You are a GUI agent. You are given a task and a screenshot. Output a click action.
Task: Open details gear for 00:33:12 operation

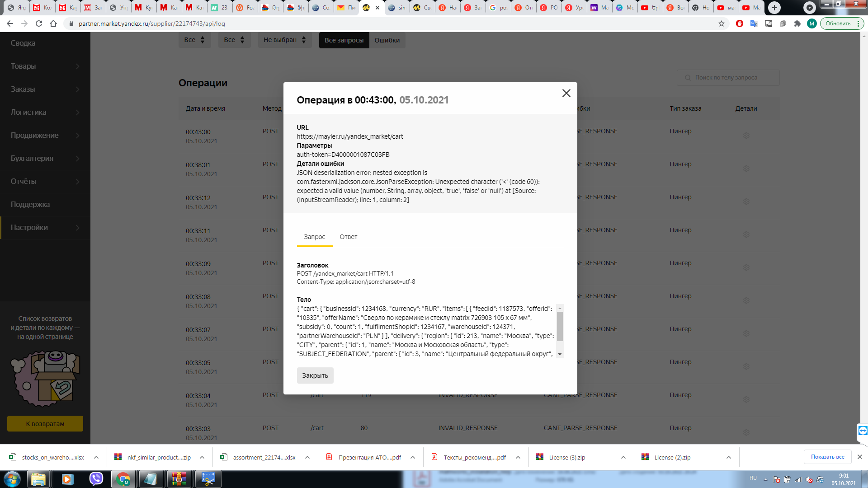746,202
